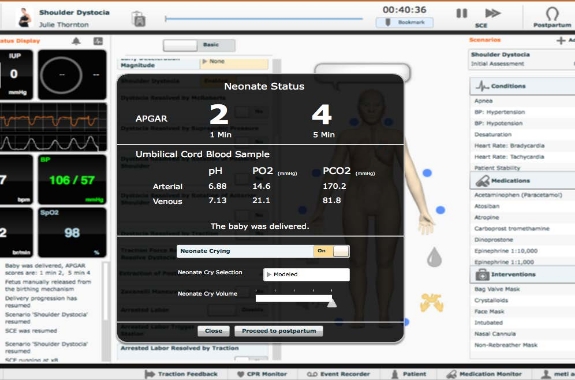Open the patient record clipboard icon
575x380 pixels.
pyautogui.click(x=139, y=19)
